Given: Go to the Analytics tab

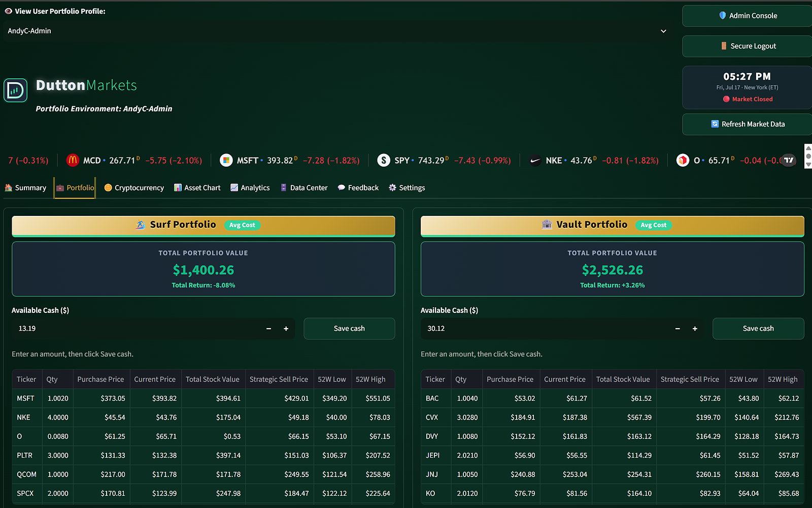Looking at the screenshot, I should [x=250, y=187].
